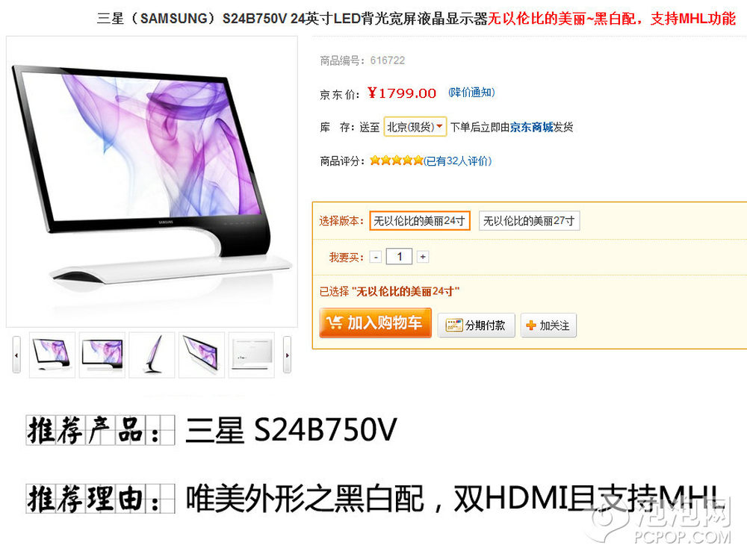
Task: Select the fourth right-angled monitor thumbnail
Action: click(x=202, y=355)
